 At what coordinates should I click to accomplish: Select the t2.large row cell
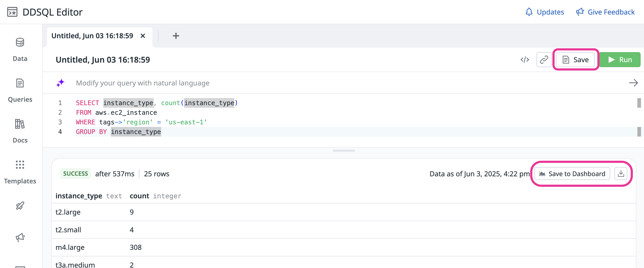(68, 212)
